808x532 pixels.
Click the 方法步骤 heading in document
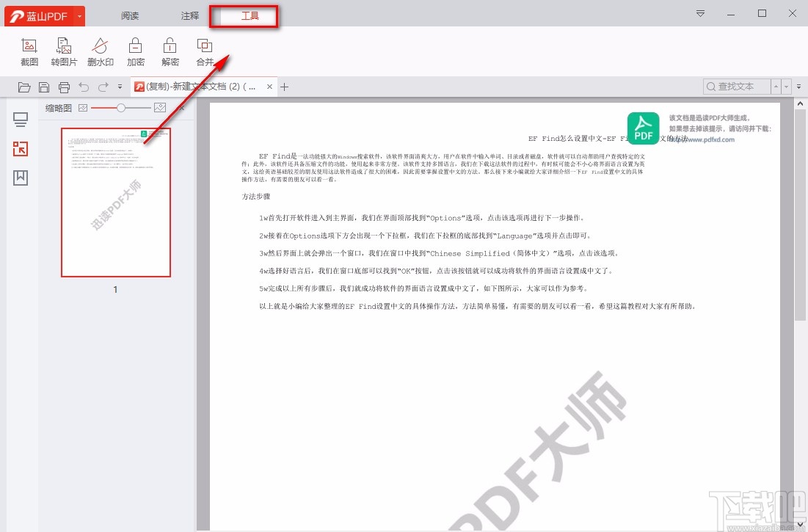[x=256, y=196]
